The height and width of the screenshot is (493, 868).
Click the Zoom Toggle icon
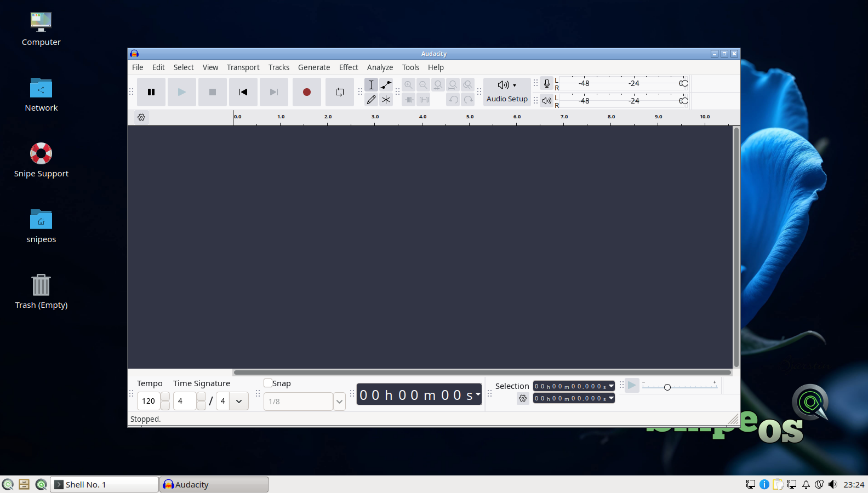tap(468, 85)
